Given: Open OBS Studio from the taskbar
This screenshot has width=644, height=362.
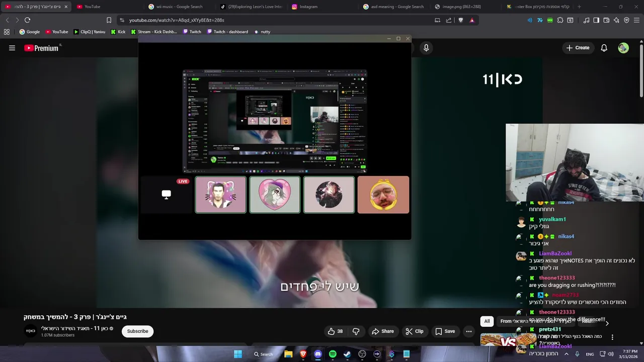Looking at the screenshot, I should pos(362,354).
